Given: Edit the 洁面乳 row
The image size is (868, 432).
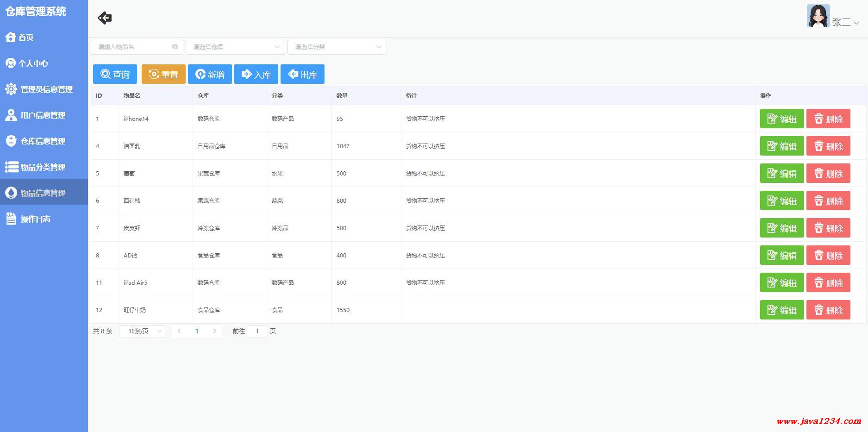Looking at the screenshot, I should coord(782,146).
